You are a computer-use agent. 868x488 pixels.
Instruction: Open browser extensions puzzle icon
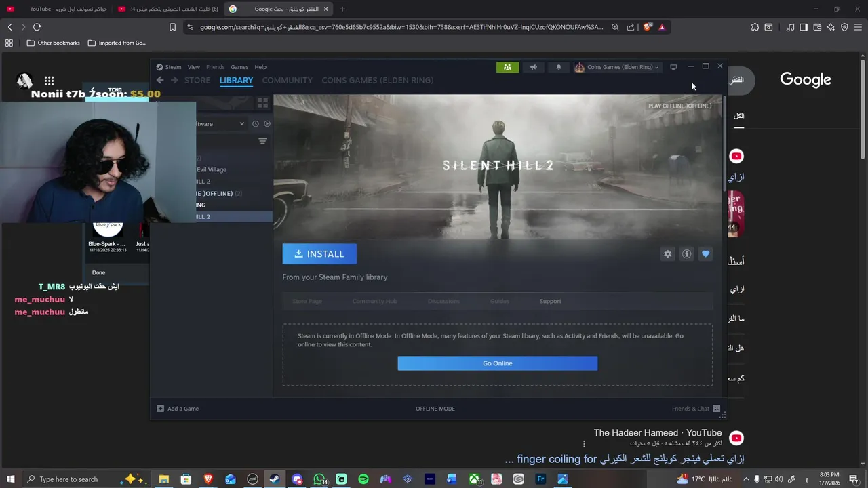pyautogui.click(x=755, y=27)
